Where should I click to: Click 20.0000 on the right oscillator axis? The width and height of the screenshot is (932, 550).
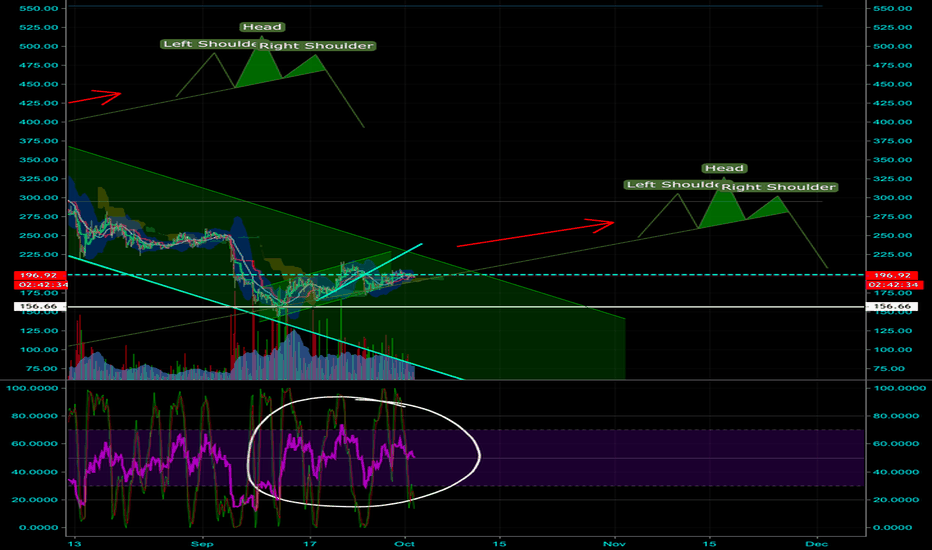896,499
